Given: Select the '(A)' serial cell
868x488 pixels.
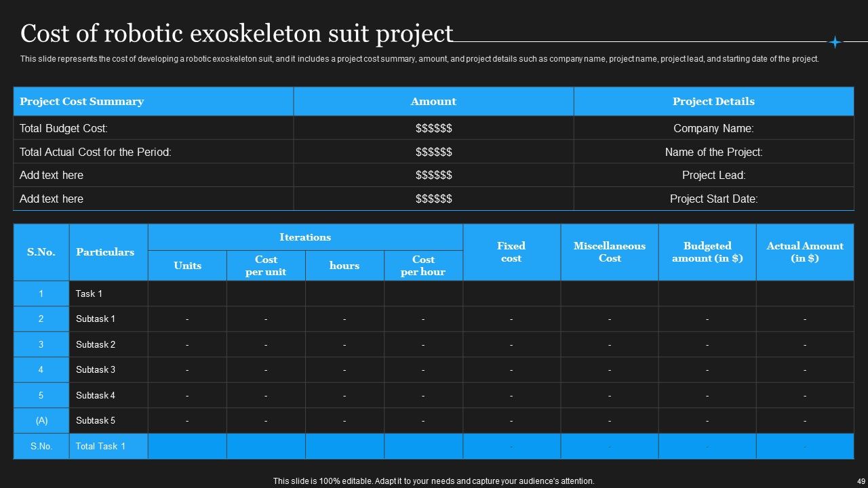Looking at the screenshot, I should click(x=41, y=420).
